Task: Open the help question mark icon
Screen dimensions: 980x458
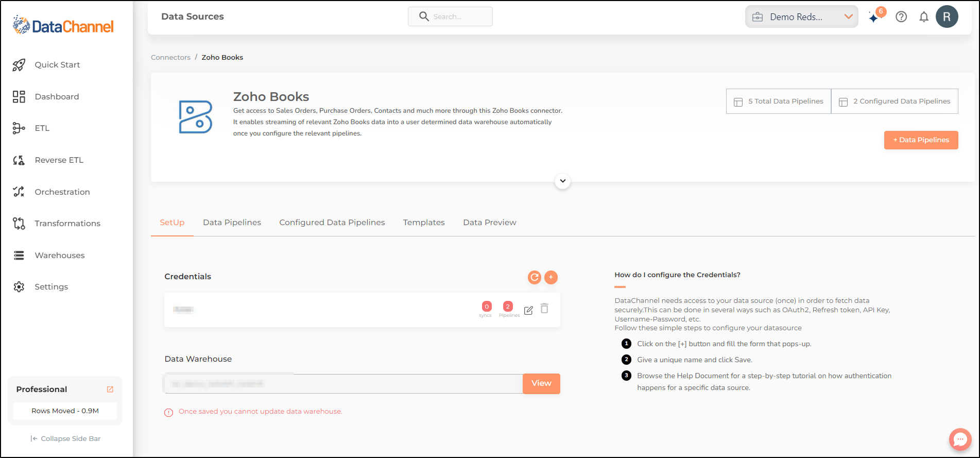Action: coord(901,17)
